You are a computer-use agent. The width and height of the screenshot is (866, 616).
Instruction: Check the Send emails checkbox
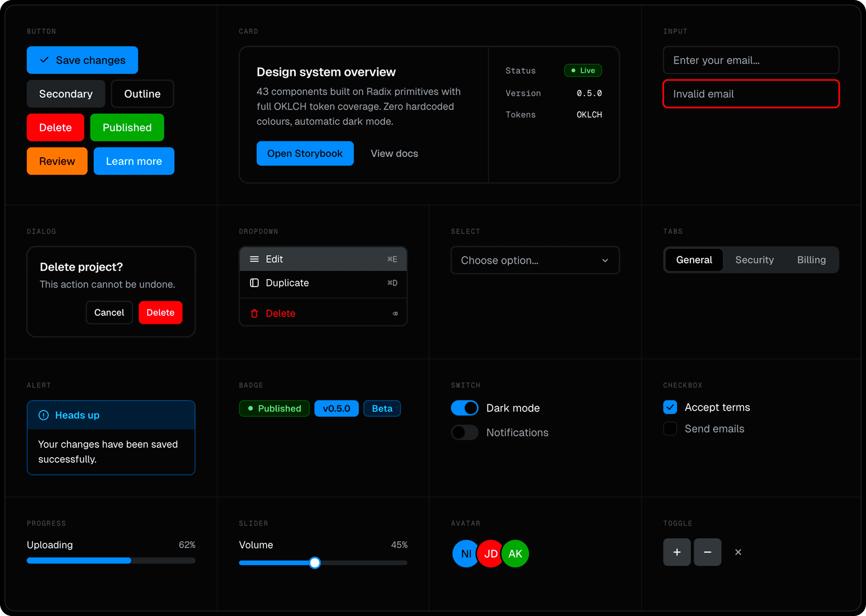(670, 429)
